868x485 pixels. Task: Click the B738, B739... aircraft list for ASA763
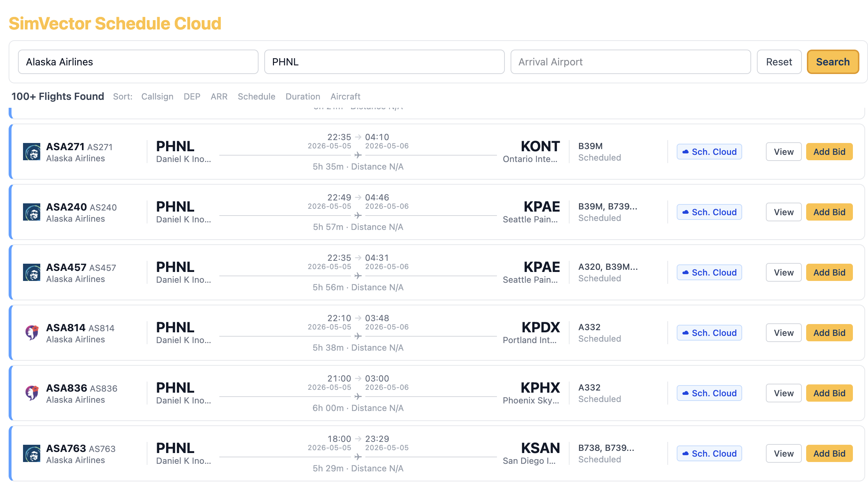coord(606,448)
